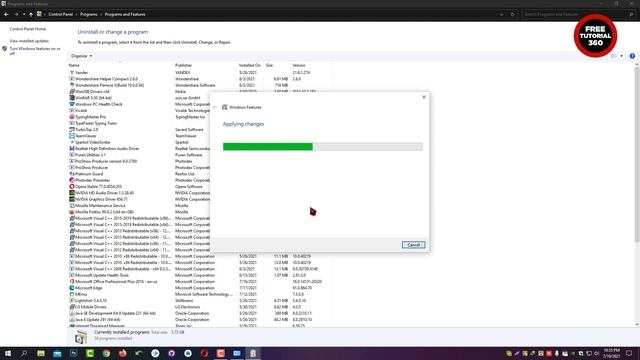
Task: Open the notification center icon
Action: pyautogui.click(x=629, y=353)
